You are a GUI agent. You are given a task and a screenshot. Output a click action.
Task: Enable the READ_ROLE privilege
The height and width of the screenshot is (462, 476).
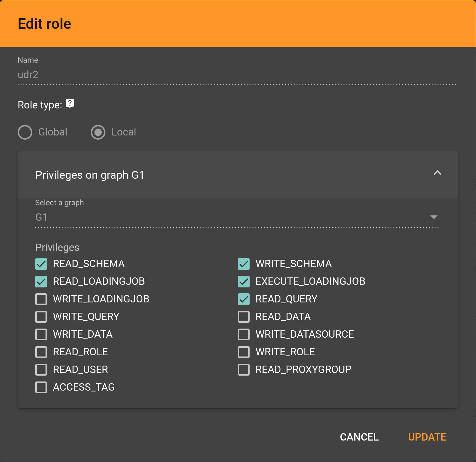(41, 352)
